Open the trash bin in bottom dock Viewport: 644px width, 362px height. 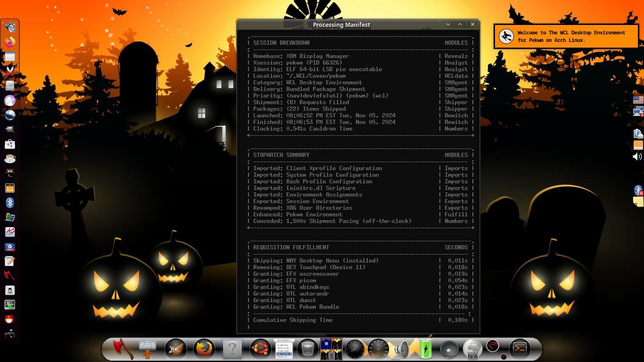tap(307, 349)
